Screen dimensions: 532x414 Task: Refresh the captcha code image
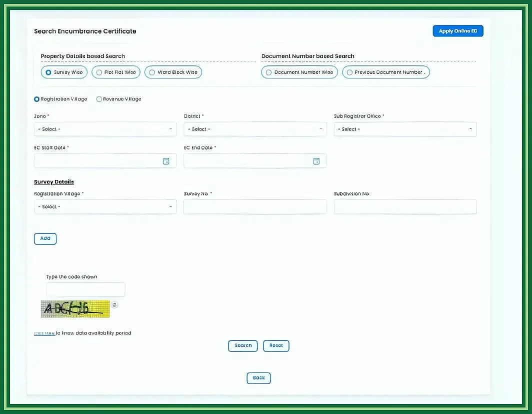[x=114, y=304]
